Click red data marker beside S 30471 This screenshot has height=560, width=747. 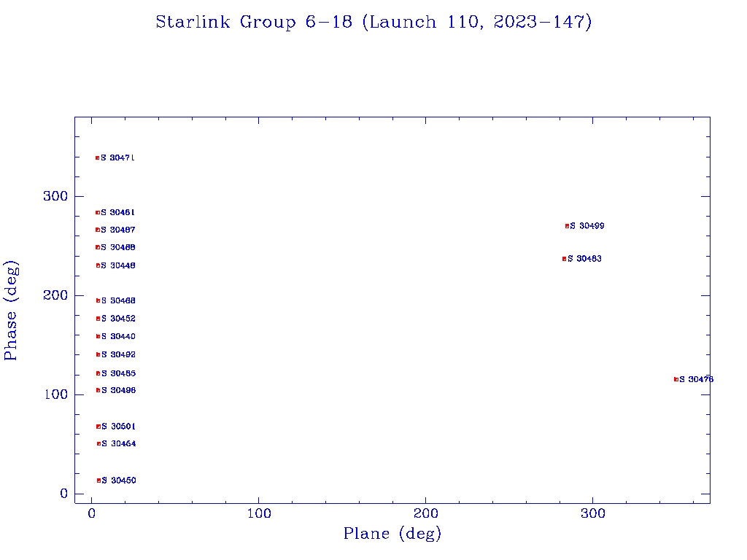(98, 158)
